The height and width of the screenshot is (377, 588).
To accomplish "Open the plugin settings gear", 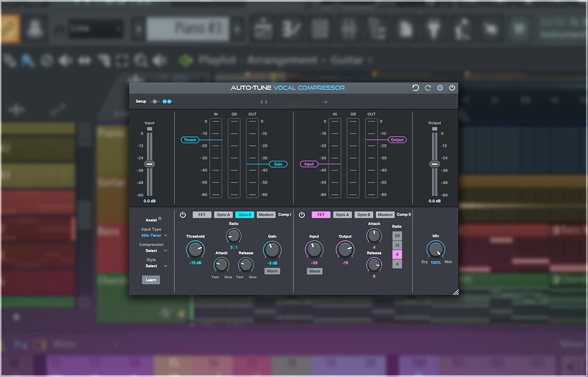I will click(x=440, y=88).
